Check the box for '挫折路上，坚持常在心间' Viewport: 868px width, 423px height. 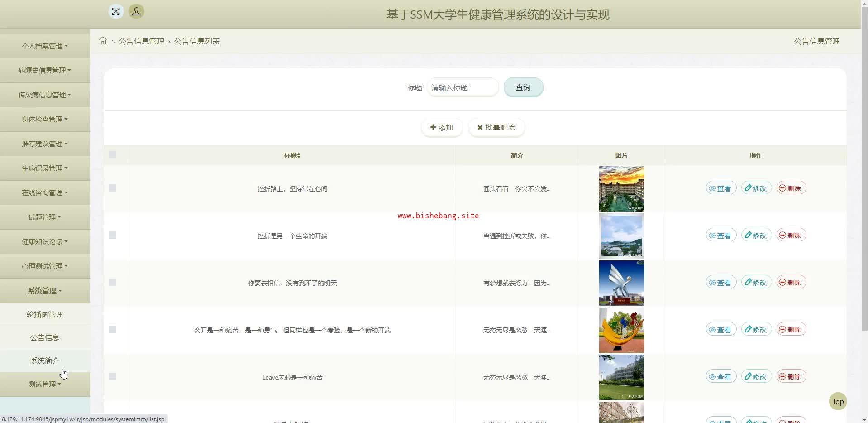click(112, 188)
